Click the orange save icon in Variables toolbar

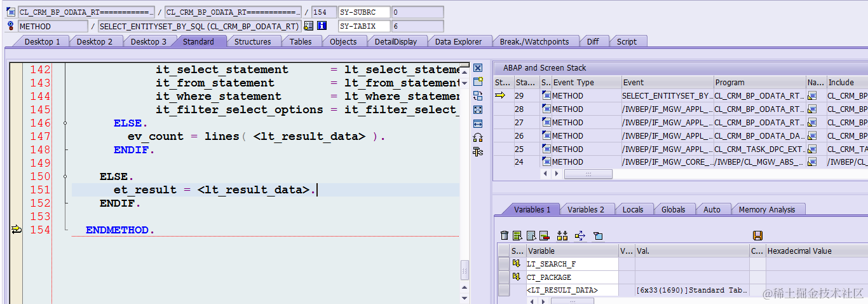757,236
